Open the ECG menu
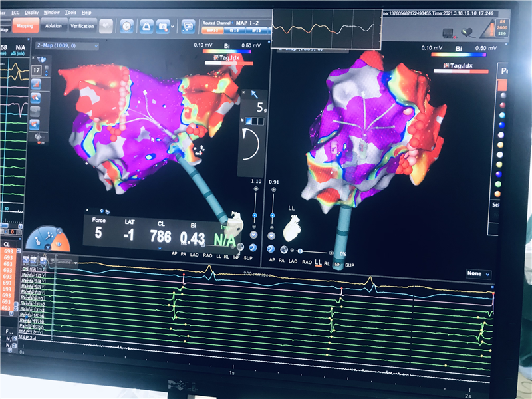 click(15, 13)
